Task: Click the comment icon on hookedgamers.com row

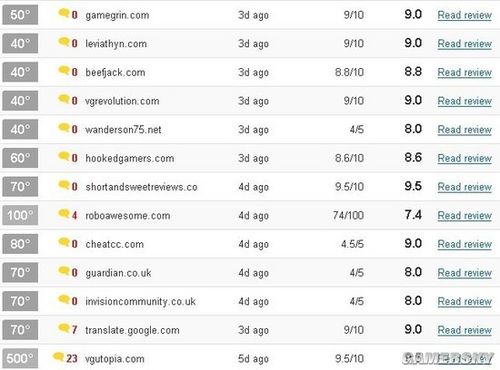Action: pyautogui.click(x=63, y=156)
